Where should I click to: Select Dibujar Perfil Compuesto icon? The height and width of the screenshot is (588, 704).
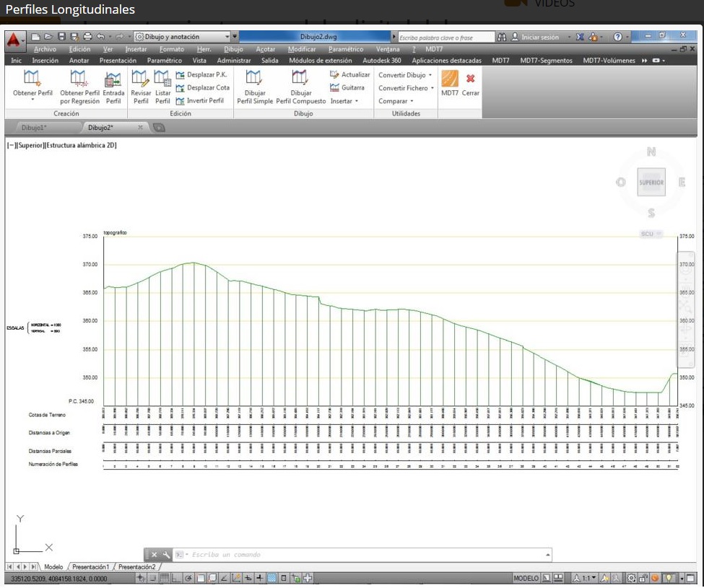(300, 79)
